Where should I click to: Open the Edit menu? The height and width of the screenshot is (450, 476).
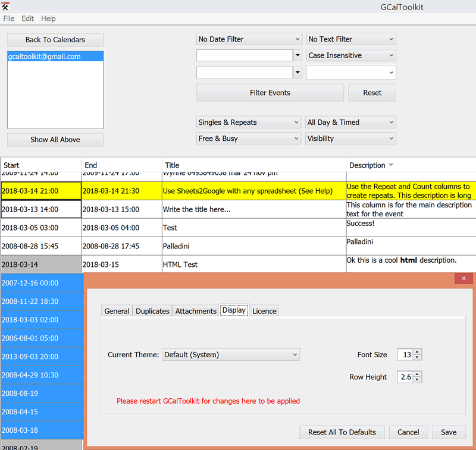coord(27,18)
